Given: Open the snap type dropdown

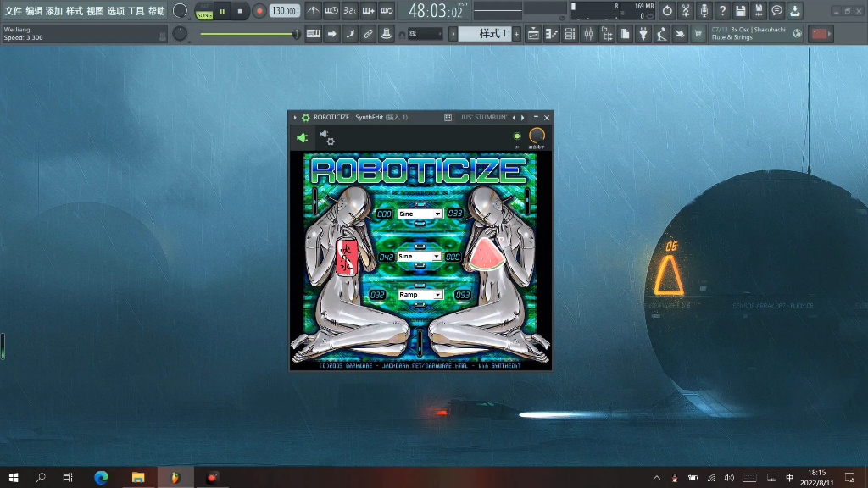Looking at the screenshot, I should 426,34.
